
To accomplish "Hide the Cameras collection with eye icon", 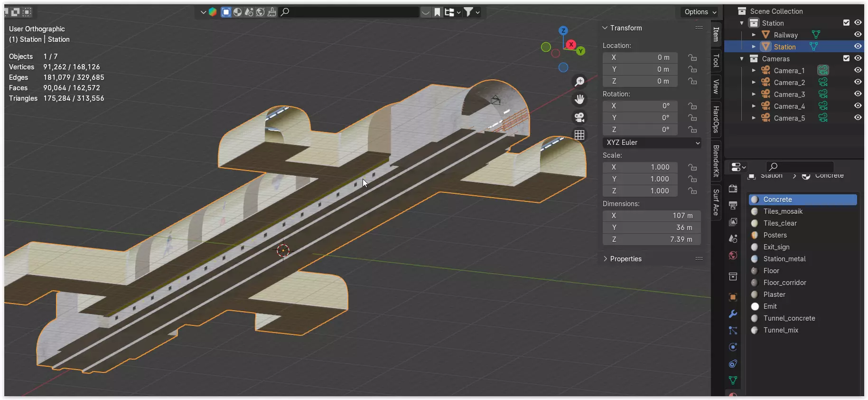I will [858, 58].
